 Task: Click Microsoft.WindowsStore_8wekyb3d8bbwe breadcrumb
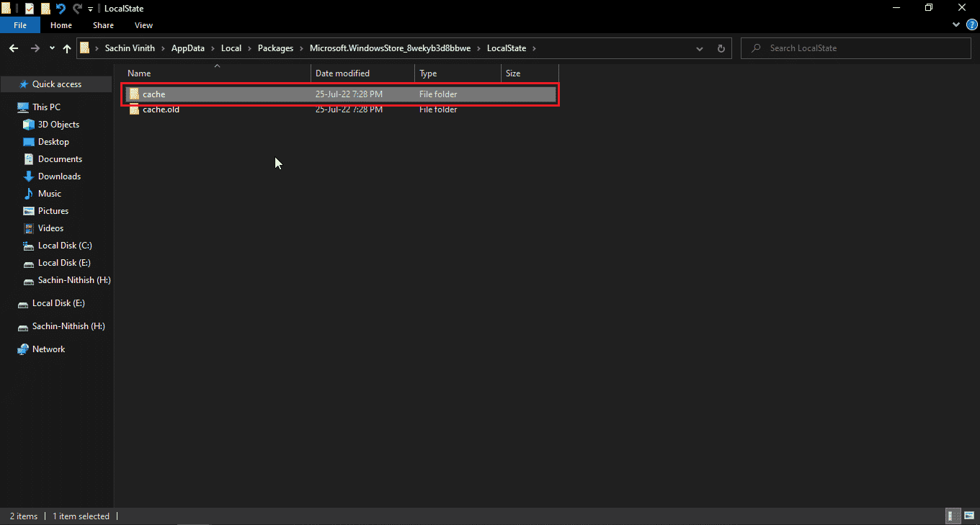point(390,48)
